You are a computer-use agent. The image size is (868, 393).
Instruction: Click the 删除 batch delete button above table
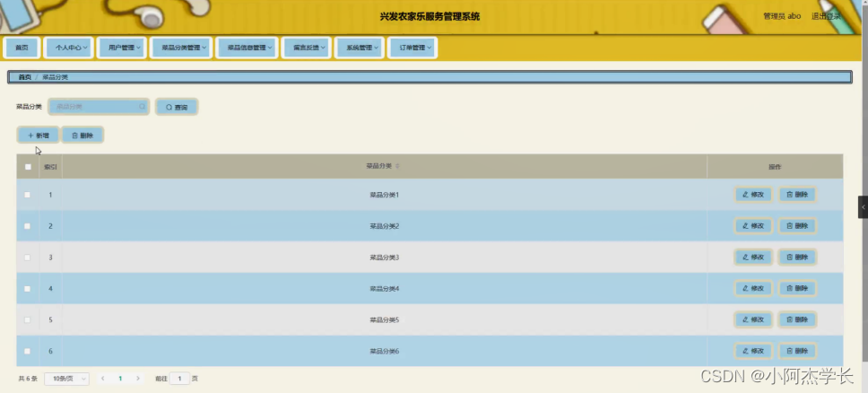click(x=82, y=135)
